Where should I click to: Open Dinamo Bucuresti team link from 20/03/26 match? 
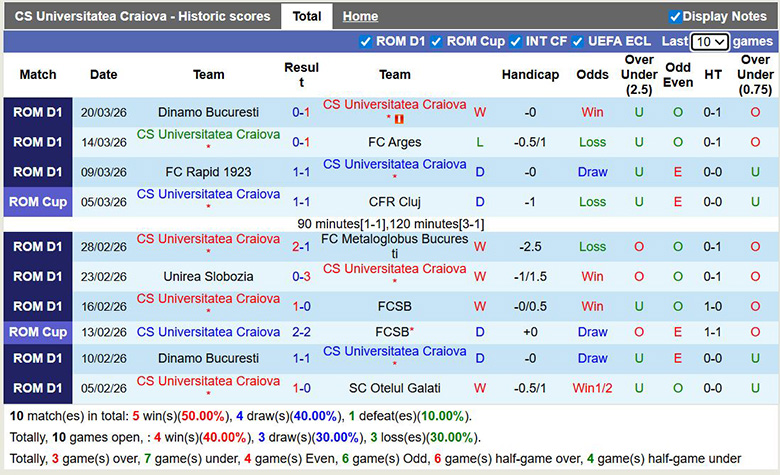tap(208, 112)
